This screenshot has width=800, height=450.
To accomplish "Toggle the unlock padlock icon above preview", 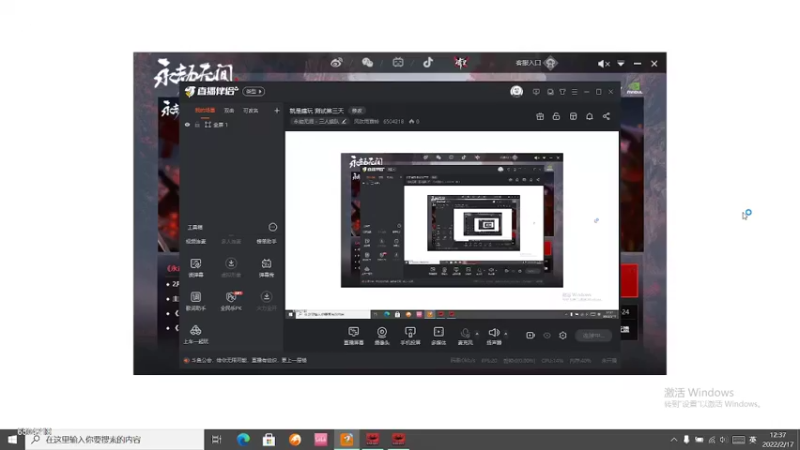I will tap(556, 116).
